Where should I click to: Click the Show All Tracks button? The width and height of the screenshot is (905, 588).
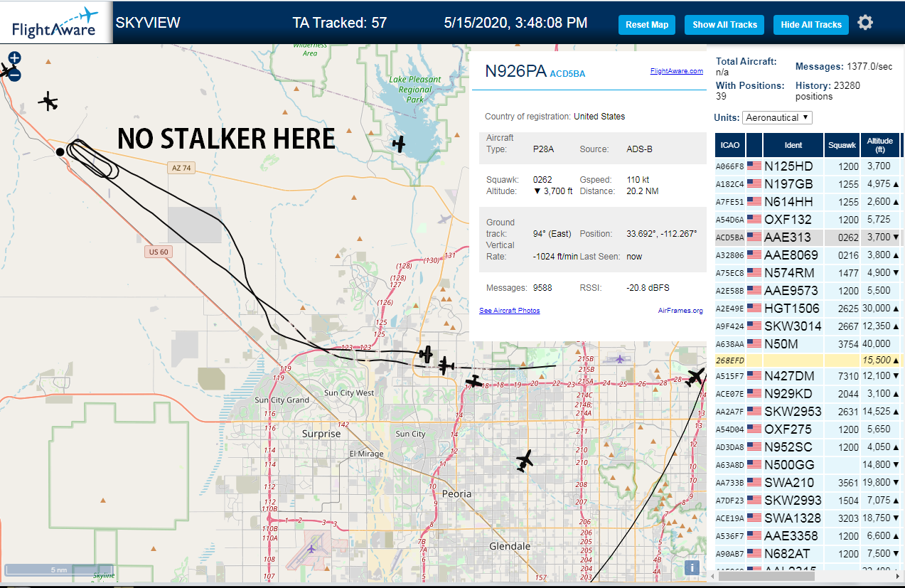coord(724,25)
